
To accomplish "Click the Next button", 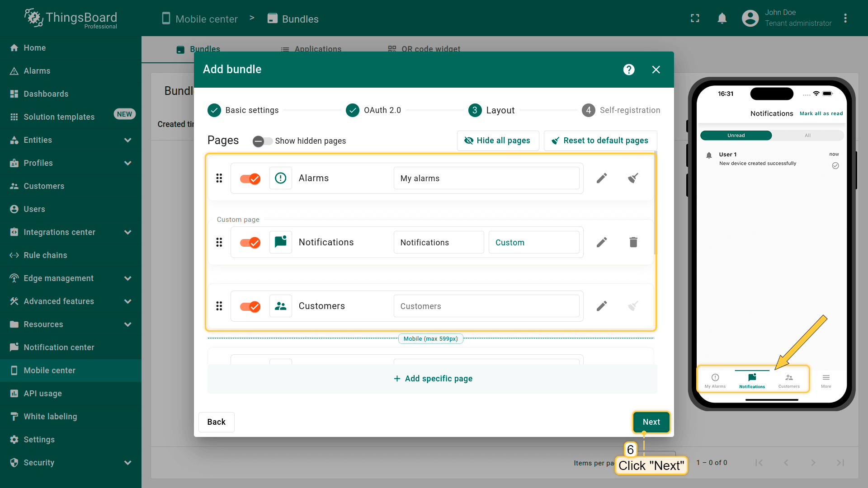I will tap(651, 422).
